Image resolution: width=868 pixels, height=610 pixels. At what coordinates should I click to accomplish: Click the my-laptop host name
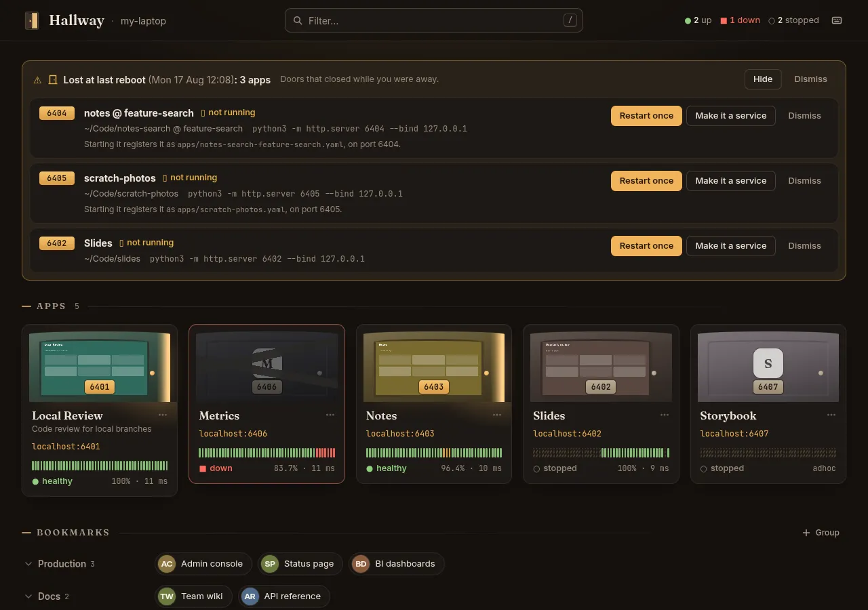coord(143,21)
